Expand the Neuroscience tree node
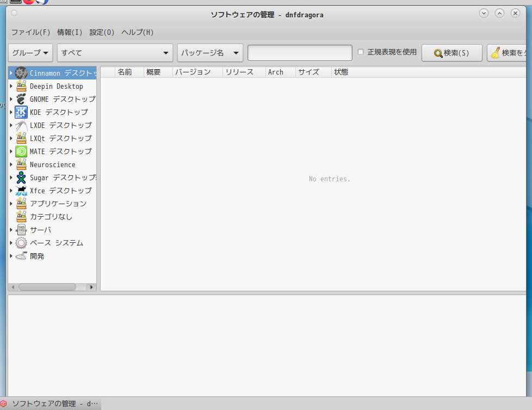 [11, 164]
